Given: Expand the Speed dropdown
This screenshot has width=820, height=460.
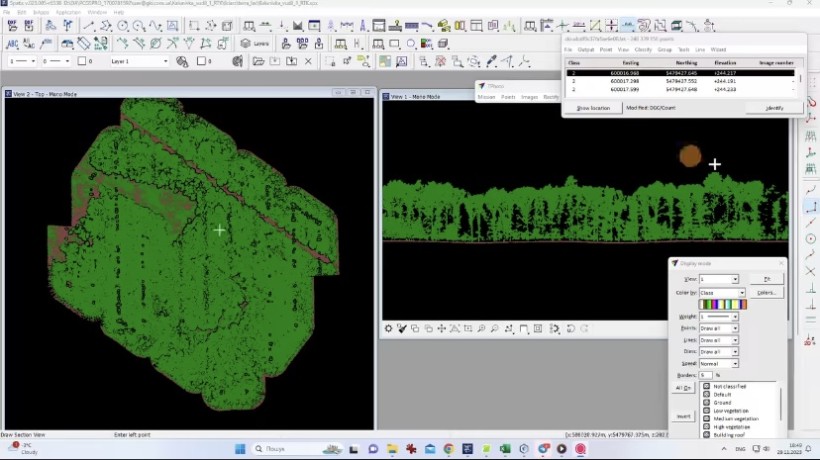Looking at the screenshot, I should pos(734,363).
